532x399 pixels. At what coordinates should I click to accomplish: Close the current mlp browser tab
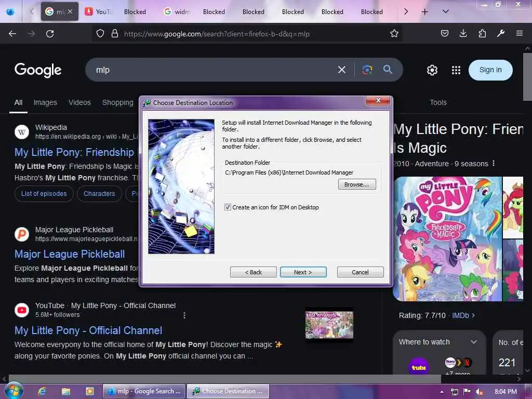point(70,12)
